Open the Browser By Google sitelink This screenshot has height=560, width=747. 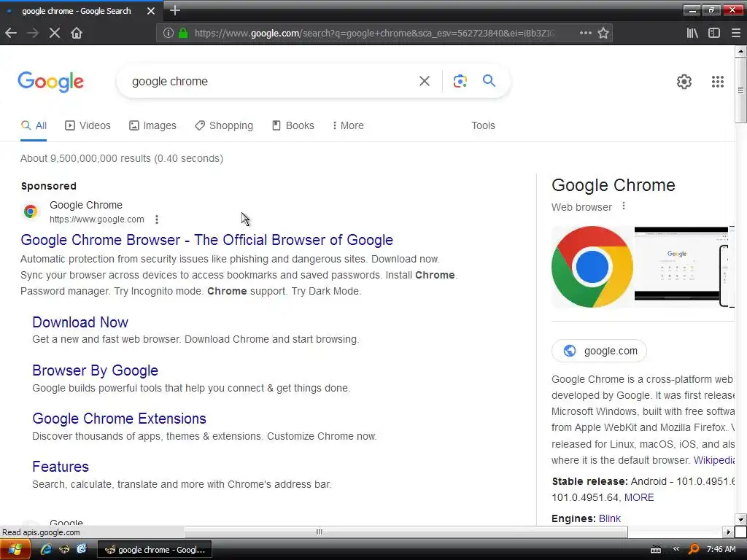[96, 370]
